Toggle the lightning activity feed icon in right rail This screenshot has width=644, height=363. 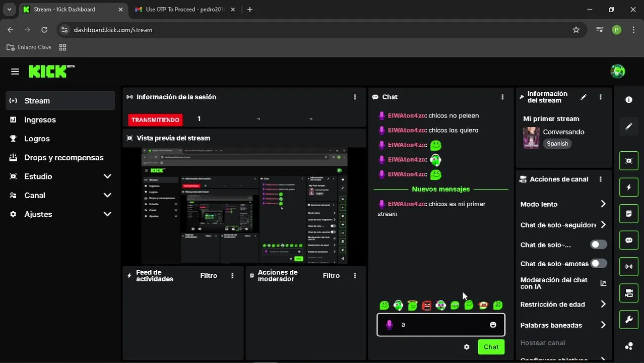(629, 187)
